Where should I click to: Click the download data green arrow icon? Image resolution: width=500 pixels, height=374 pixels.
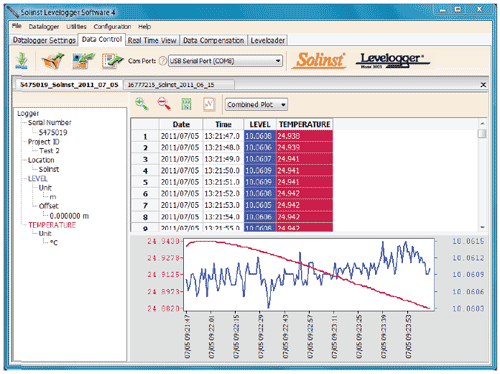[22, 61]
